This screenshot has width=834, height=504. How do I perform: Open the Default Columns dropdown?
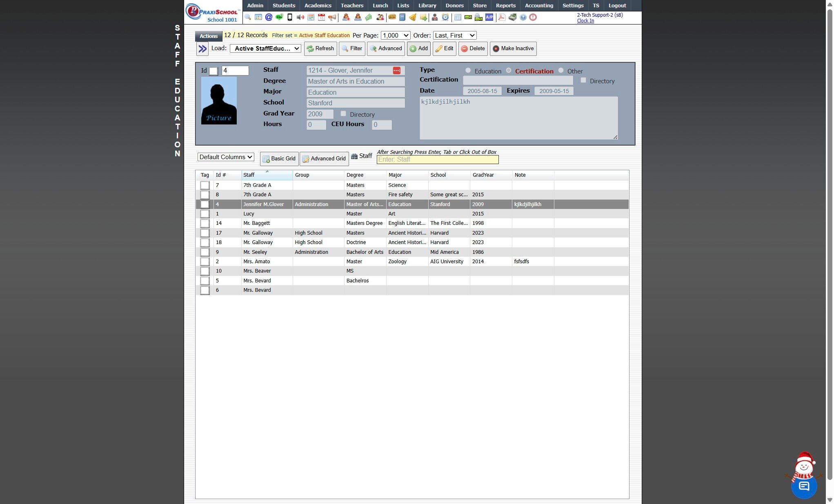(226, 157)
